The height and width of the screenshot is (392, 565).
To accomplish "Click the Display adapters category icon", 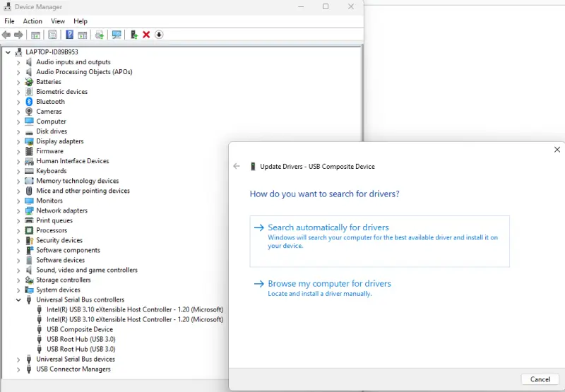I will tap(29, 141).
